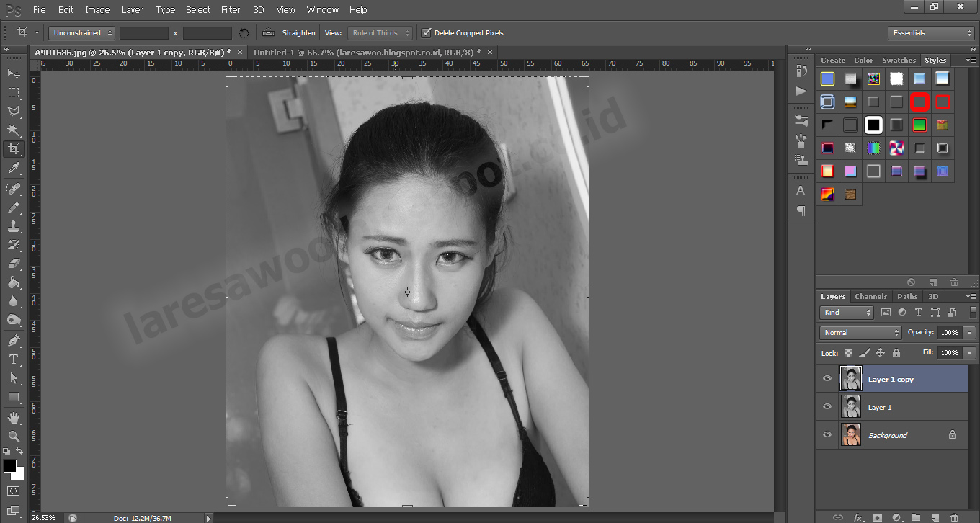
Task: Click the crop width input field
Action: (x=144, y=33)
